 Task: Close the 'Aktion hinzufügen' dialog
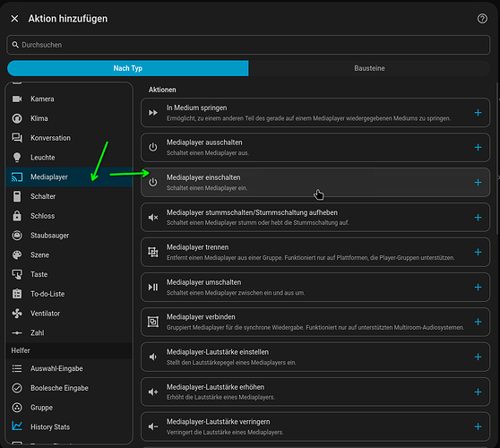(14, 19)
